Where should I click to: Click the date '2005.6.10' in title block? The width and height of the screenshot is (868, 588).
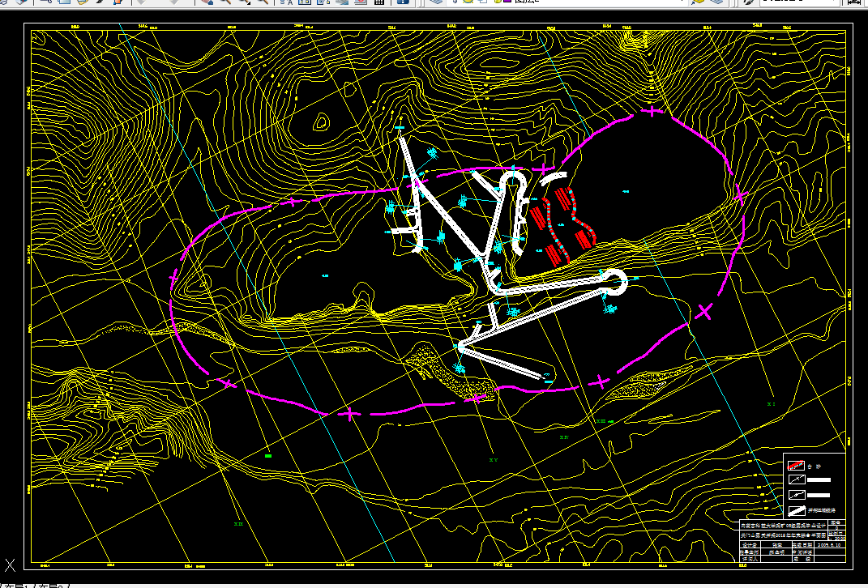829,545
